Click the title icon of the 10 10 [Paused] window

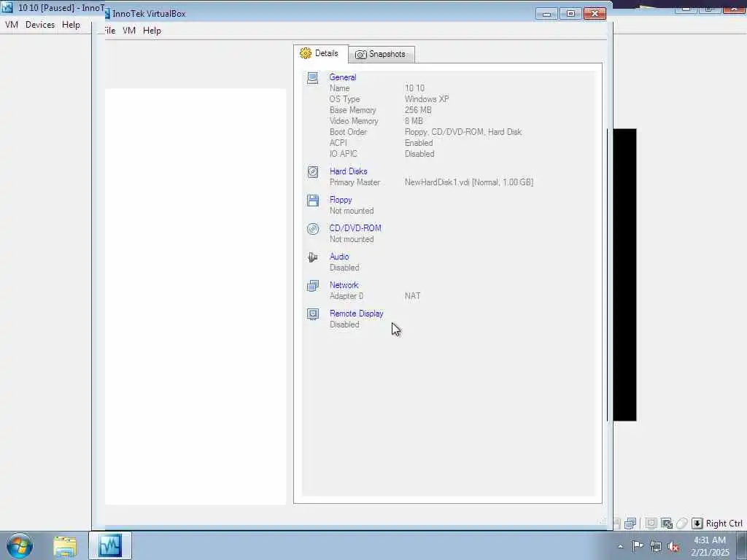coord(7,7)
